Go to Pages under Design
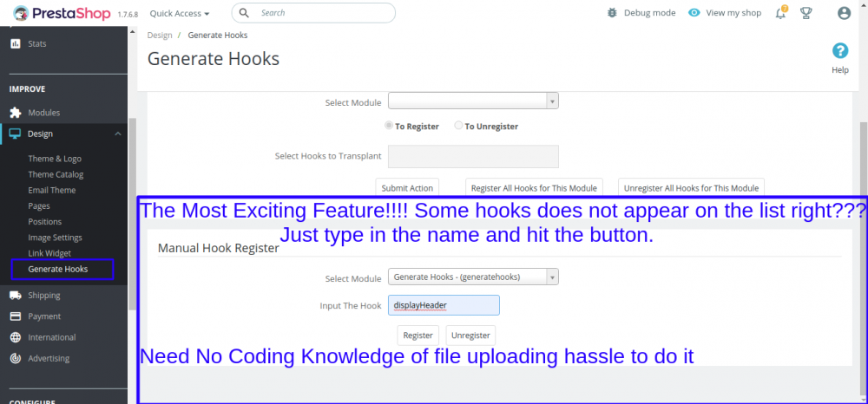The width and height of the screenshot is (868, 404). (x=39, y=206)
